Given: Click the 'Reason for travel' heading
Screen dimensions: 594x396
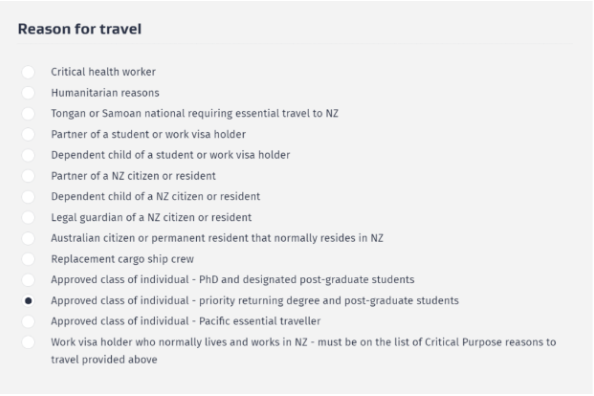Looking at the screenshot, I should pyautogui.click(x=80, y=29).
